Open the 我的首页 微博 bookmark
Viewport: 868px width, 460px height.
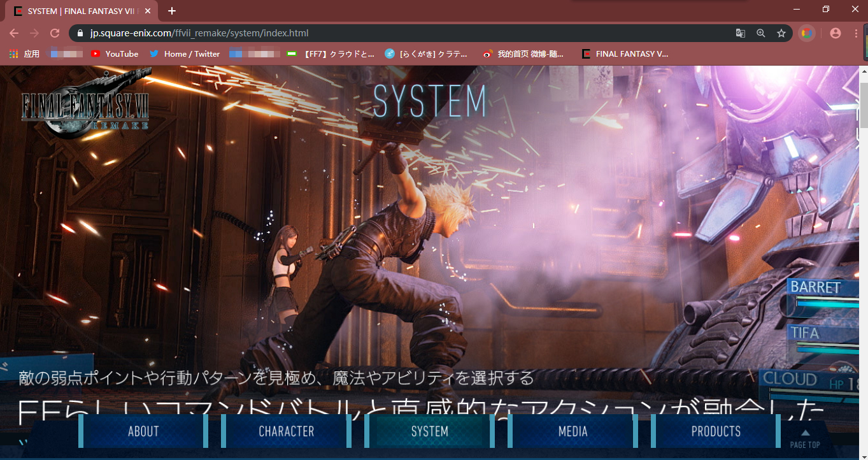click(x=523, y=54)
